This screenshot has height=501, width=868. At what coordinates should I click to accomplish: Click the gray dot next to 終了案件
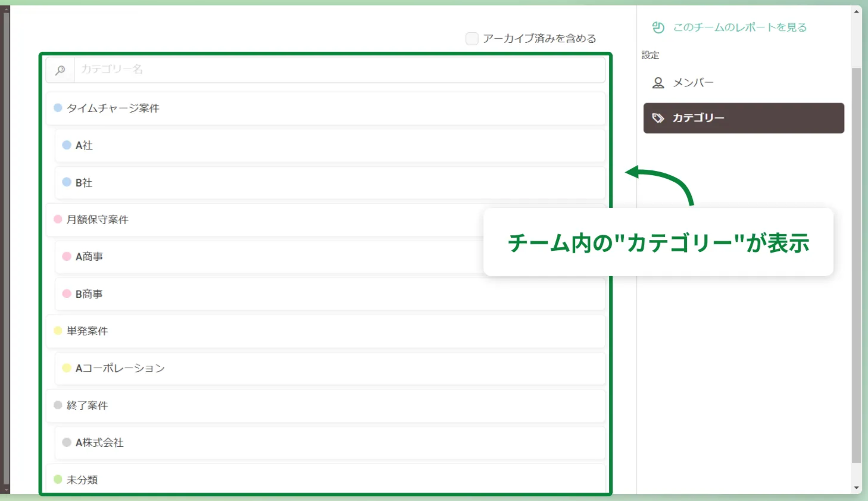57,405
